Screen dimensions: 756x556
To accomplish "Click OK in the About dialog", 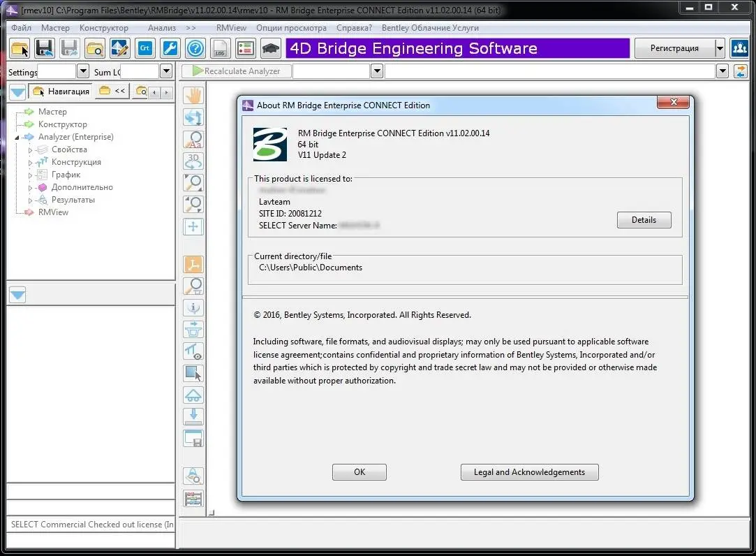I will point(360,472).
